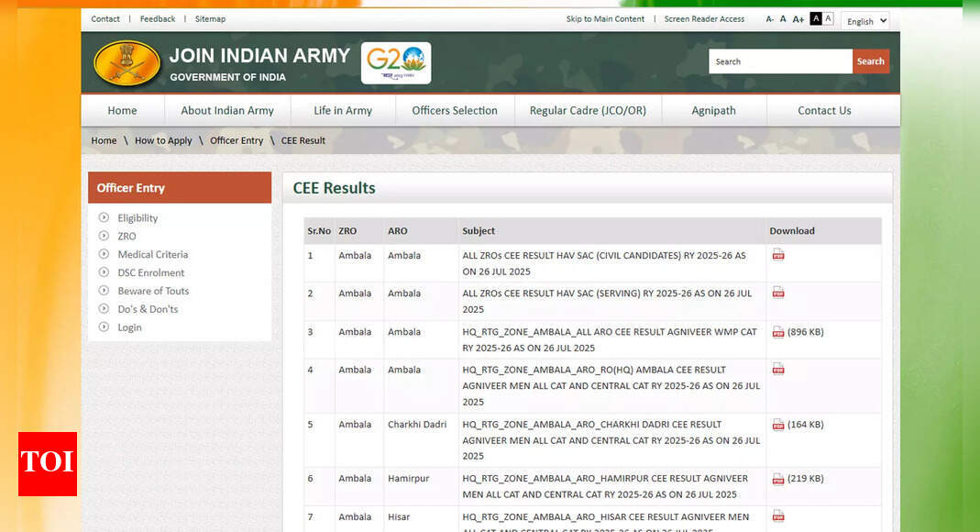Click the bullet icon beside DSC Enrolment

104,272
